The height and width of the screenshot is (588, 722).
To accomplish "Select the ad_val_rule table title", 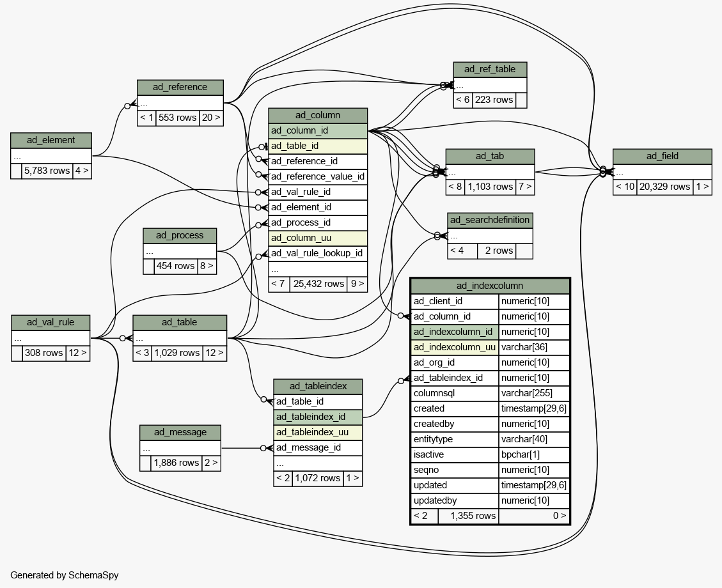I will tap(51, 323).
